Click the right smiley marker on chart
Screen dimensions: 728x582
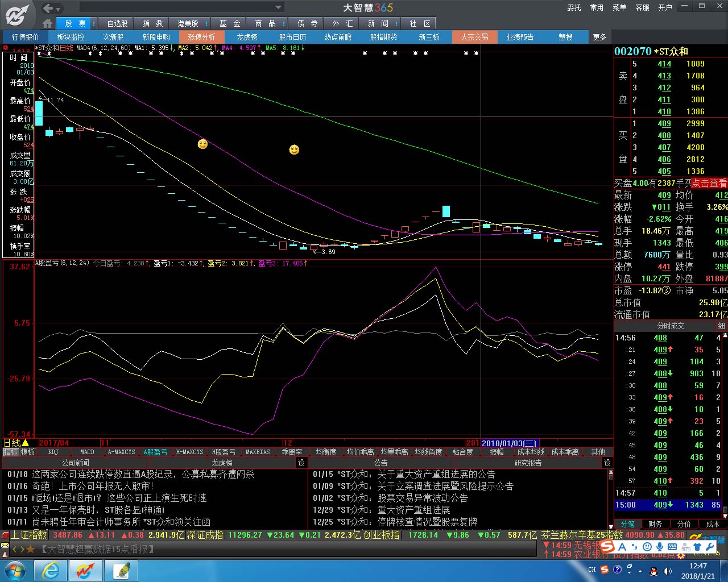(x=294, y=149)
